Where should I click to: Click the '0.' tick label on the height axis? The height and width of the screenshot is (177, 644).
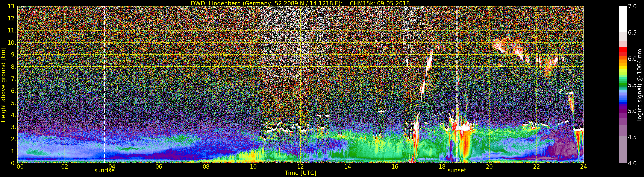[x=13, y=163]
